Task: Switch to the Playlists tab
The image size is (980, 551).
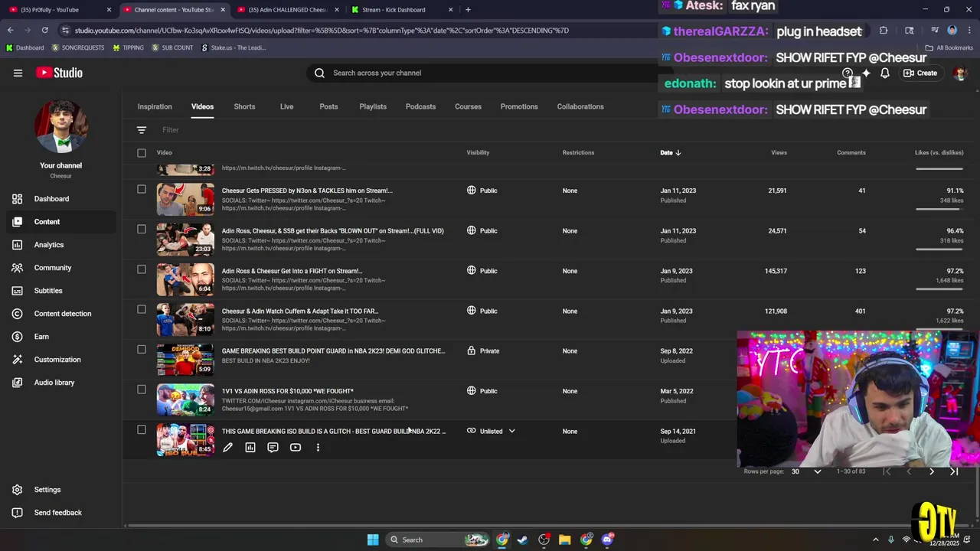Action: (x=373, y=107)
